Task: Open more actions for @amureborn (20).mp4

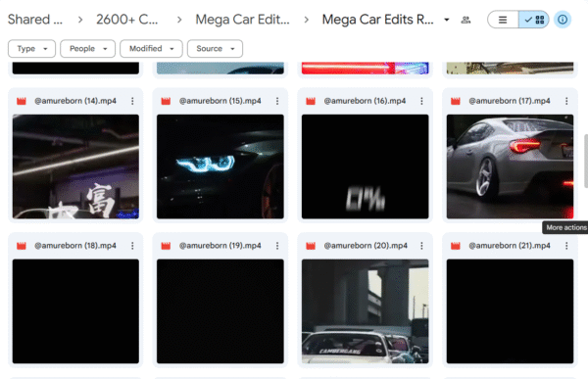Action: [421, 246]
